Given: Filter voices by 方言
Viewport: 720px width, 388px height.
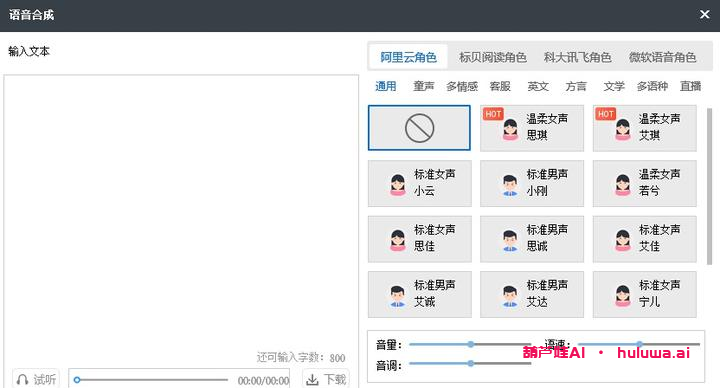Looking at the screenshot, I should (x=576, y=86).
